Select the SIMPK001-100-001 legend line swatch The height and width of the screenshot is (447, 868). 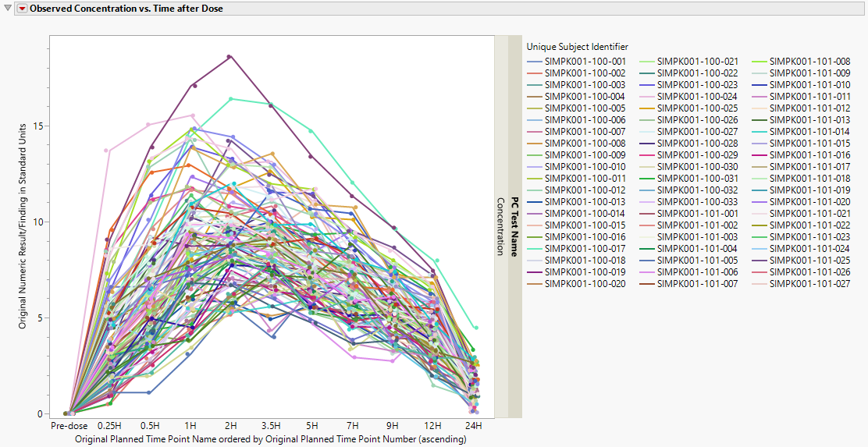click(x=534, y=61)
